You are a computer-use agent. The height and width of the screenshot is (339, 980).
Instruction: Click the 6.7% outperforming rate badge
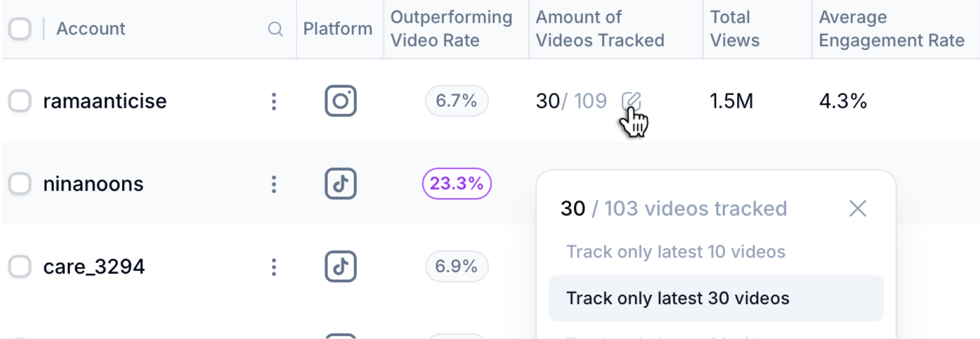457,101
